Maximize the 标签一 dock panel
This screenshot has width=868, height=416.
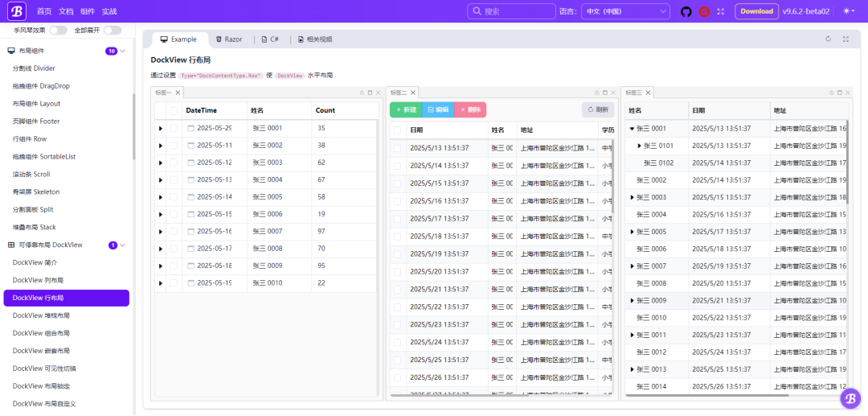pyautogui.click(x=370, y=93)
